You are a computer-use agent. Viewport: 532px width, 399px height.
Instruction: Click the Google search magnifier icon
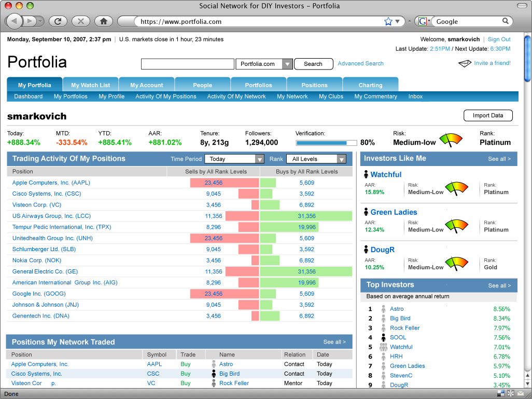505,21
